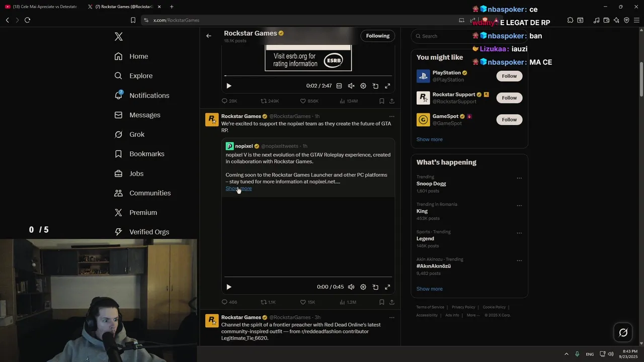Open more options for #AkınAkınözü trend
The height and width of the screenshot is (362, 644).
519,260
